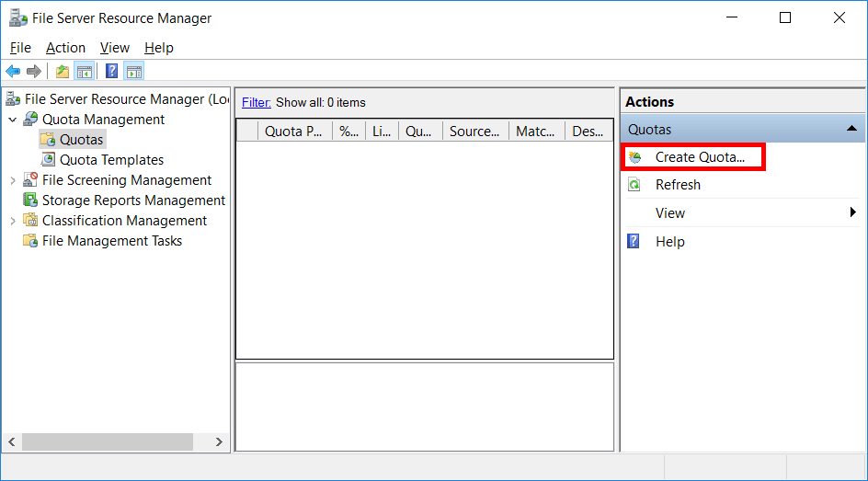Click the Quota Management node icon
Screen dimensions: 868x481
(x=30, y=119)
